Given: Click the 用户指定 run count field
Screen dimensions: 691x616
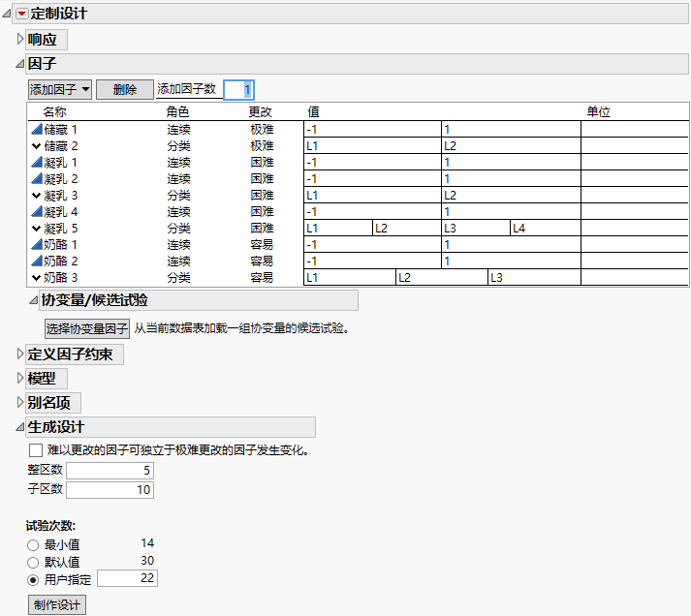Looking at the screenshot, I should 127,578.
